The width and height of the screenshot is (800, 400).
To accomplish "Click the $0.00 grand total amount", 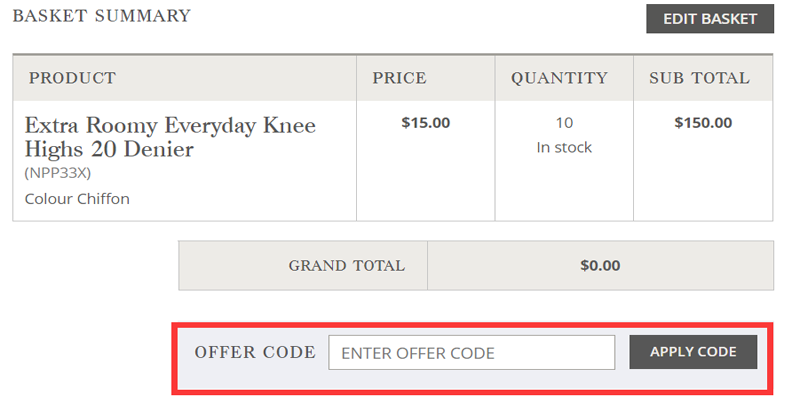I will (600, 266).
